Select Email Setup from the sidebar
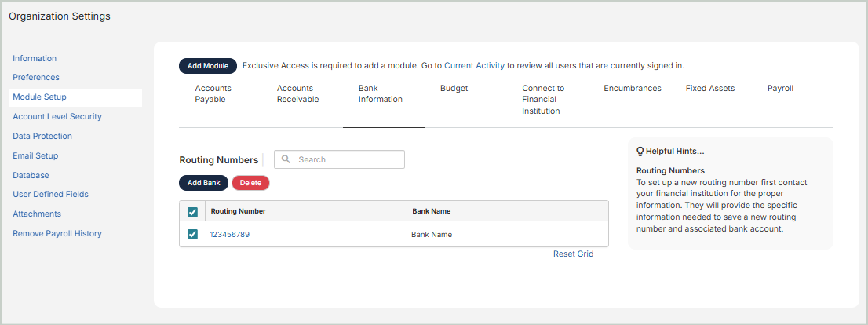The width and height of the screenshot is (868, 325). (x=35, y=155)
